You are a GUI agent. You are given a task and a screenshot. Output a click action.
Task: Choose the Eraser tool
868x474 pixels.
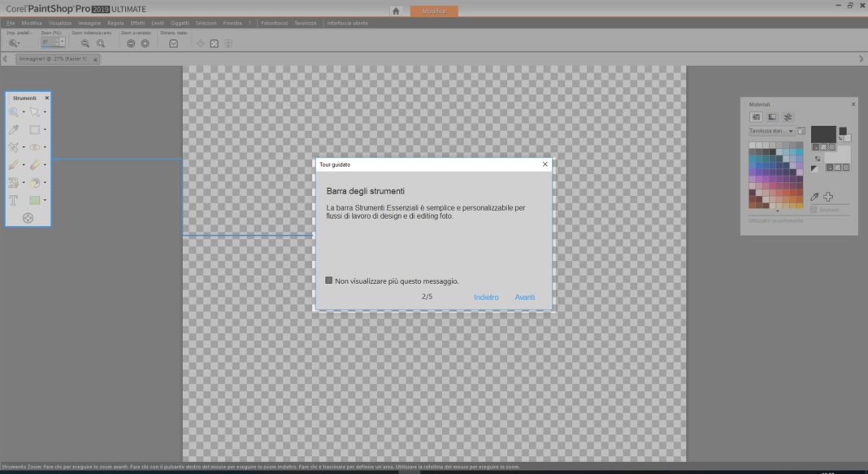[x=35, y=165]
